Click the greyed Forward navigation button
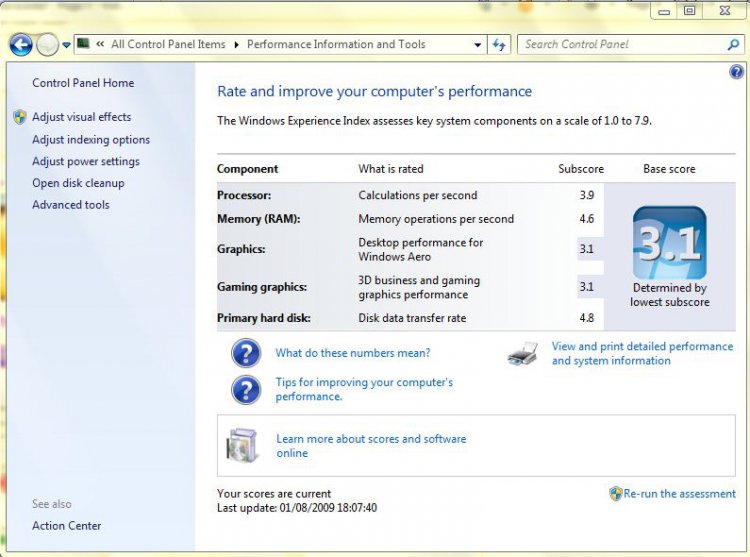Image resolution: width=750 pixels, height=557 pixels. point(47,45)
